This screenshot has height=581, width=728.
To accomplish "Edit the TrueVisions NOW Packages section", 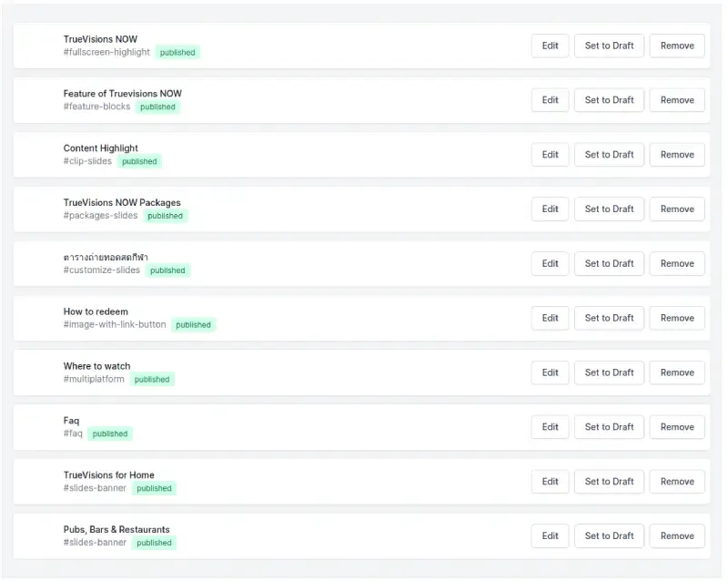I will click(550, 209).
